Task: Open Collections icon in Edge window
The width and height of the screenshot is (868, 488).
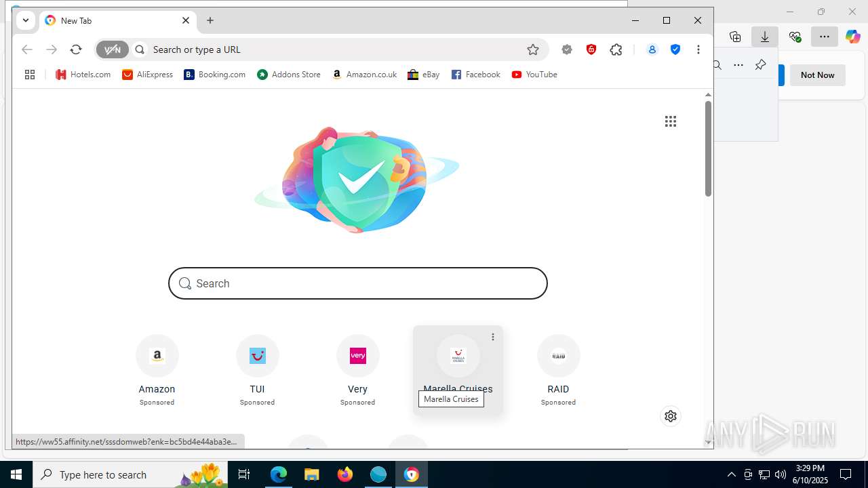Action: [x=735, y=37]
